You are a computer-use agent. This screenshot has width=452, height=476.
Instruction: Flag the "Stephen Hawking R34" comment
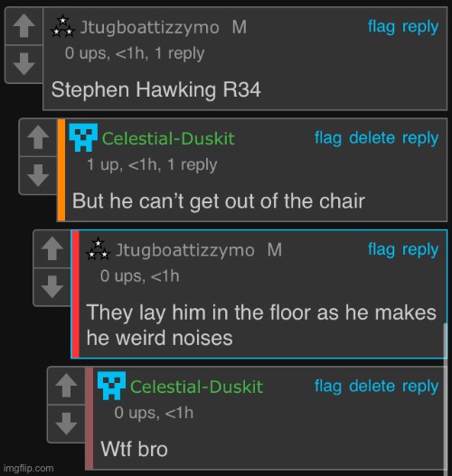[x=381, y=27]
